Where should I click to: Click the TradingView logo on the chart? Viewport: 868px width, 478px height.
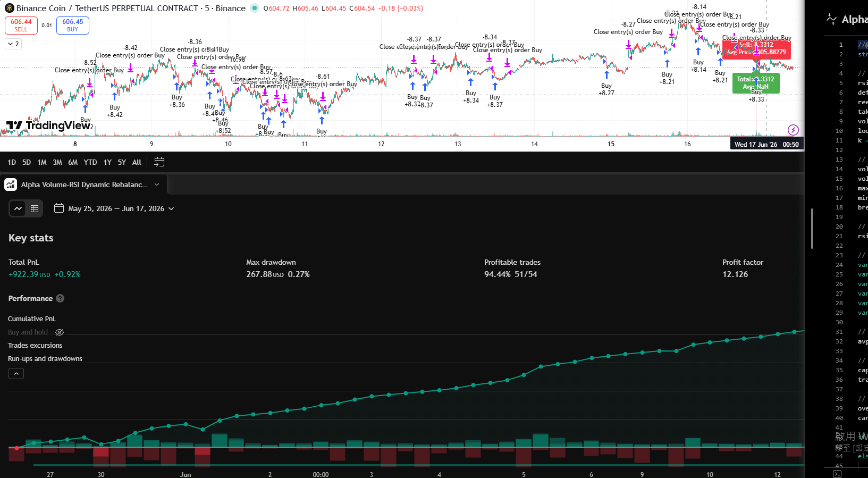[x=49, y=125]
